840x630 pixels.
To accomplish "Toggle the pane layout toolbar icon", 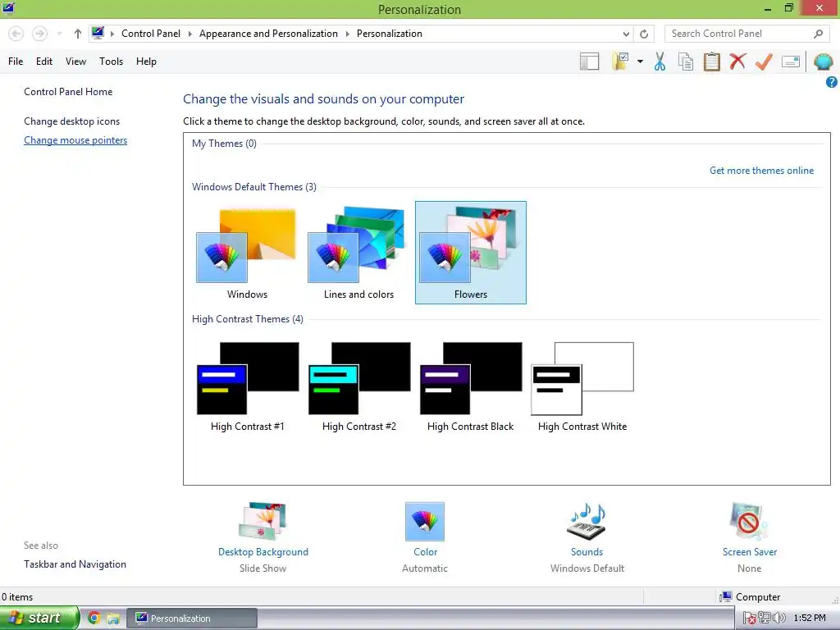I will 589,62.
